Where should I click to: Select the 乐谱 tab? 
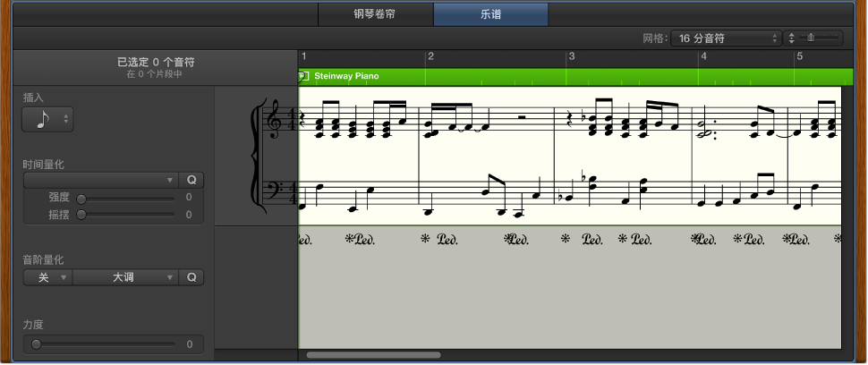491,14
